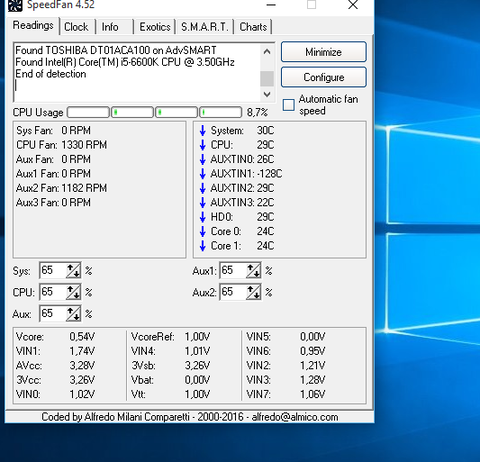The image size is (480, 462).
Task: Click log scrollbar up arrow
Action: pyautogui.click(x=267, y=51)
